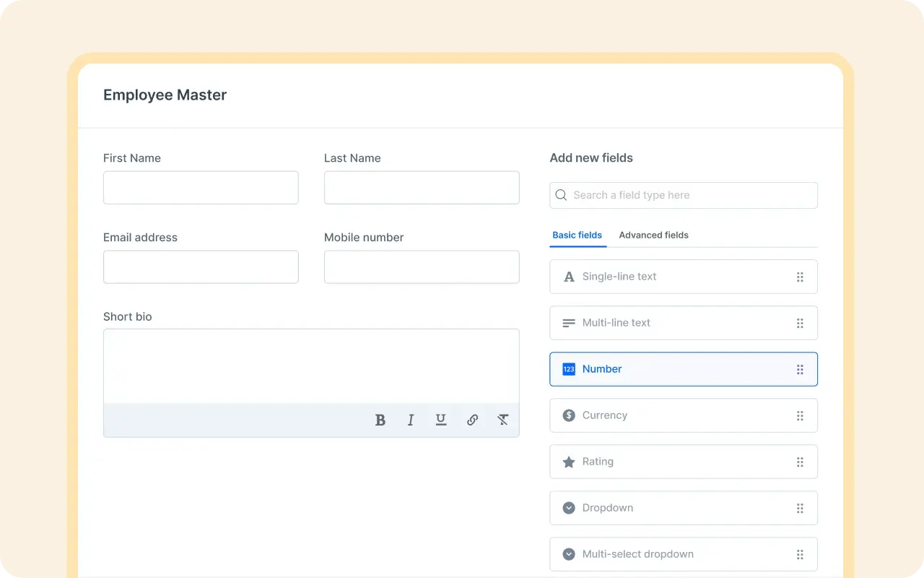Image resolution: width=924 pixels, height=578 pixels.
Task: Click drag handle on Multi-select dropdown
Action: tap(800, 554)
